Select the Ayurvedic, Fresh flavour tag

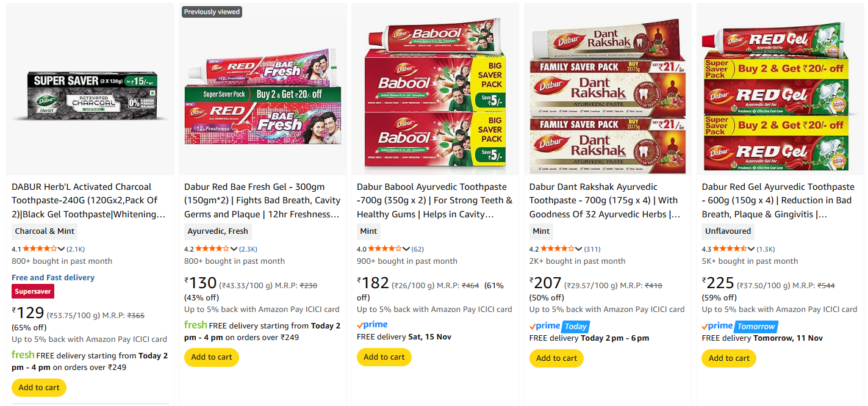pos(218,231)
